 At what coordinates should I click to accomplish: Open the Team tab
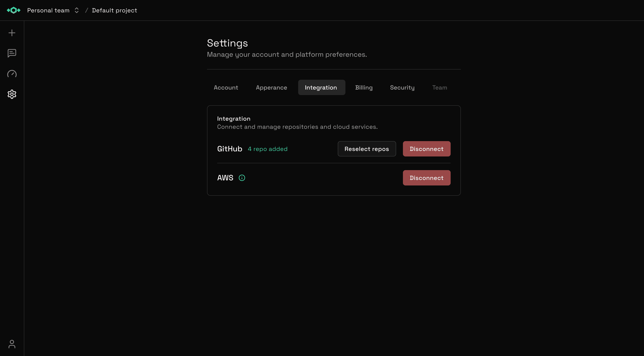pos(440,87)
